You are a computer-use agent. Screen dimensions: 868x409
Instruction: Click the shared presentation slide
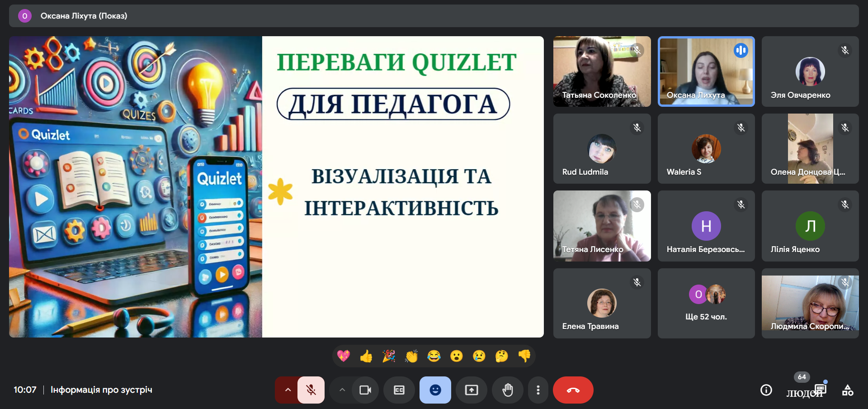tap(276, 187)
